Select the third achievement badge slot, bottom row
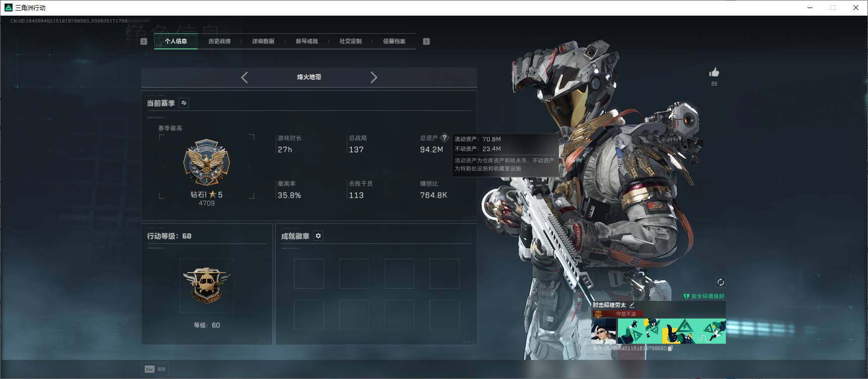868x379 pixels. click(x=399, y=315)
